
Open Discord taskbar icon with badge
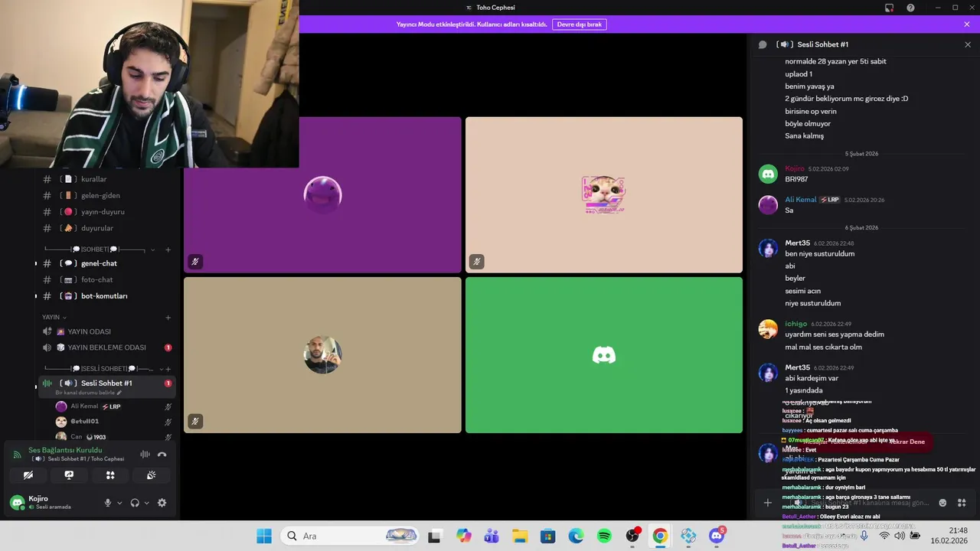click(x=717, y=536)
